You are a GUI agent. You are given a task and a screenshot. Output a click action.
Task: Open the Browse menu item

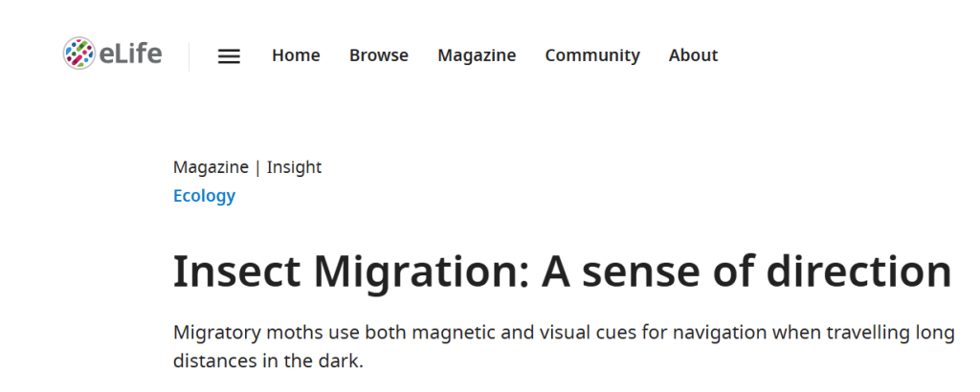click(x=379, y=55)
